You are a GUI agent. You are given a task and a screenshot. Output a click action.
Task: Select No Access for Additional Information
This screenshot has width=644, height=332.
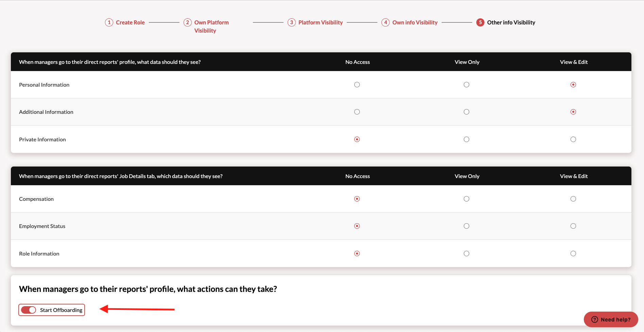click(357, 112)
